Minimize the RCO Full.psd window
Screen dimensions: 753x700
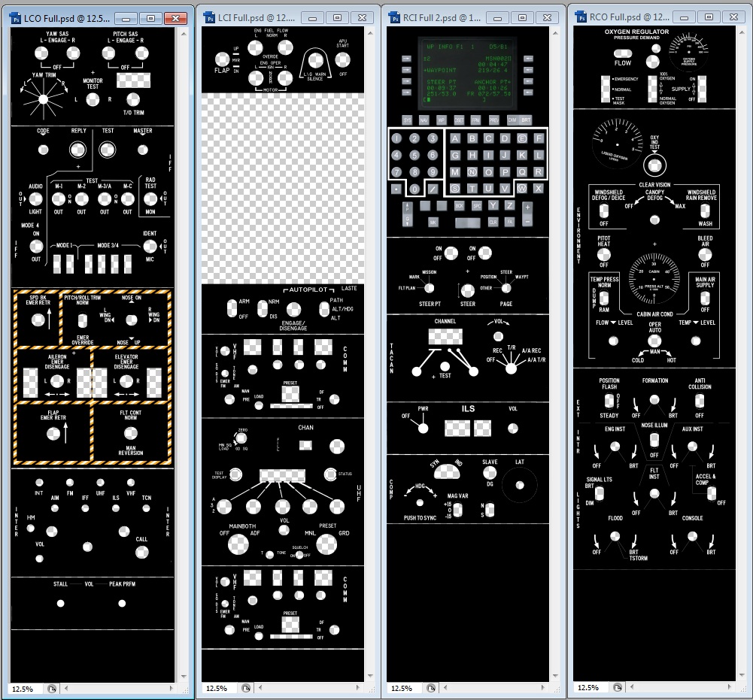[684, 17]
